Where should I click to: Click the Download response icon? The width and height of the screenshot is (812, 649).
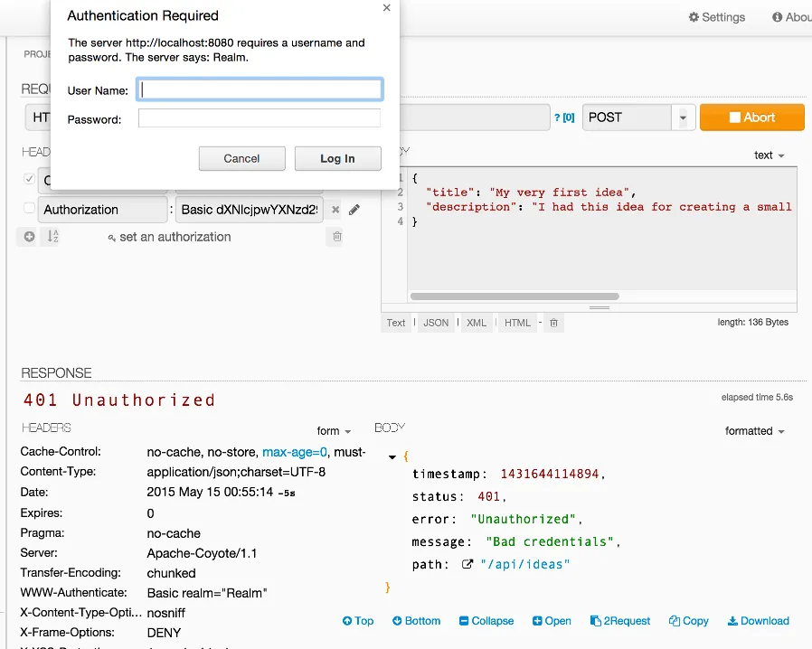758,621
